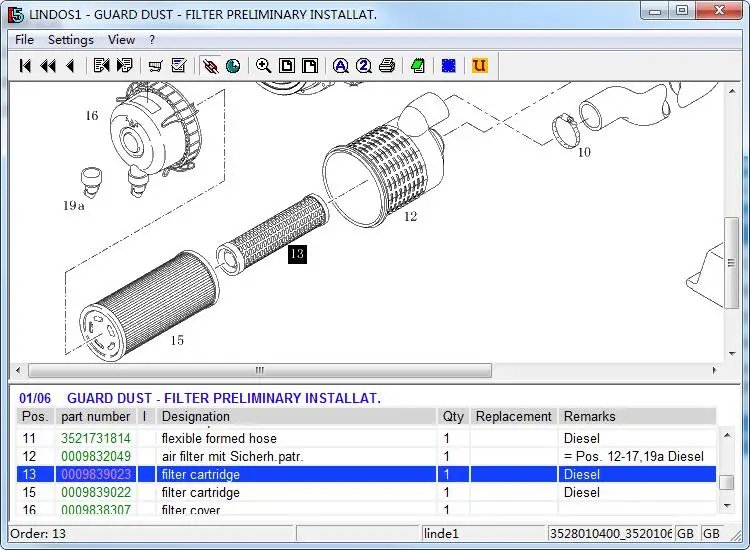Click the 3528010400_352010 status field
The image size is (750, 550).
pyautogui.click(x=610, y=533)
